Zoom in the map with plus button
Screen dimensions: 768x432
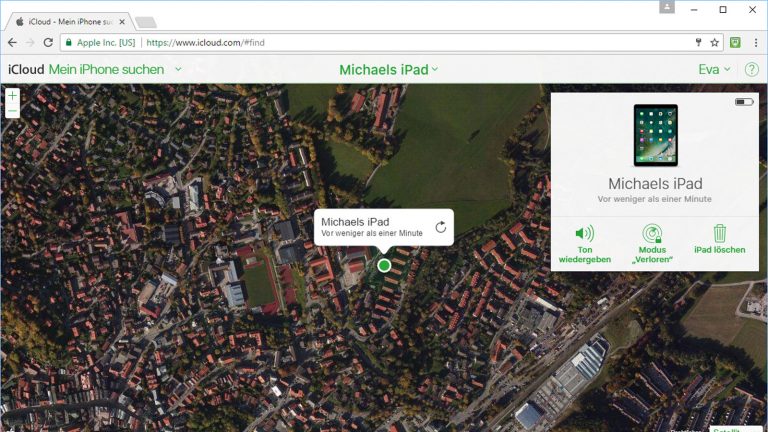[x=12, y=96]
